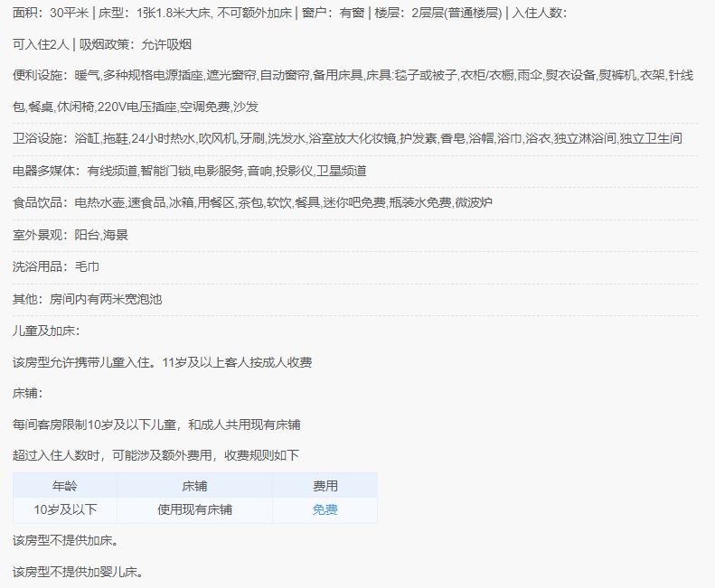This screenshot has width=715, height=588.
Task: Click the 可入住2人 text
Action: click(x=41, y=44)
